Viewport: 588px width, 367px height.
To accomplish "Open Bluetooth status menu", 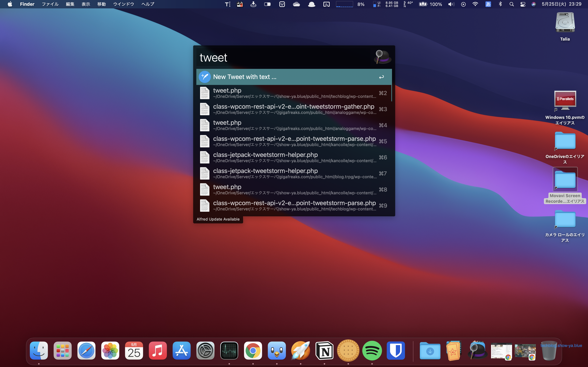I will coord(500,4).
